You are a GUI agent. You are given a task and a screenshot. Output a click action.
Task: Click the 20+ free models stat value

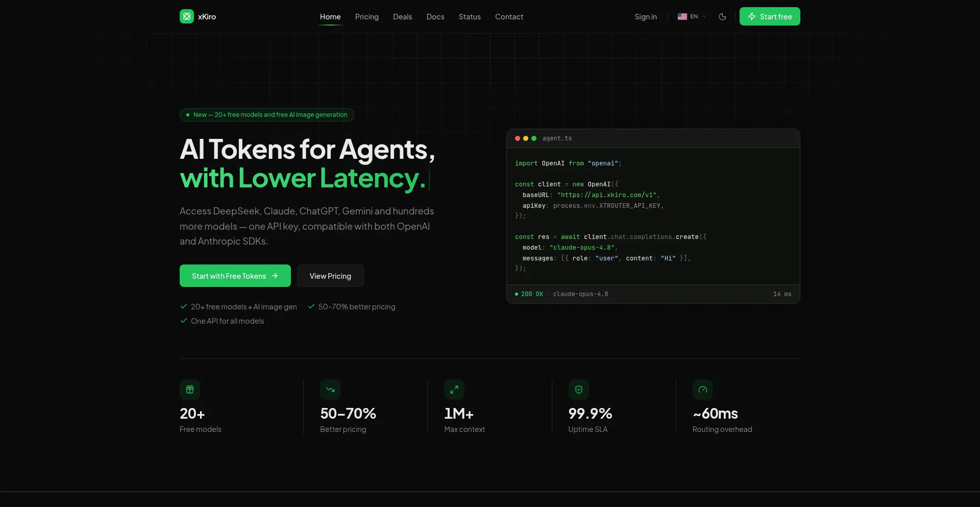pyautogui.click(x=192, y=414)
